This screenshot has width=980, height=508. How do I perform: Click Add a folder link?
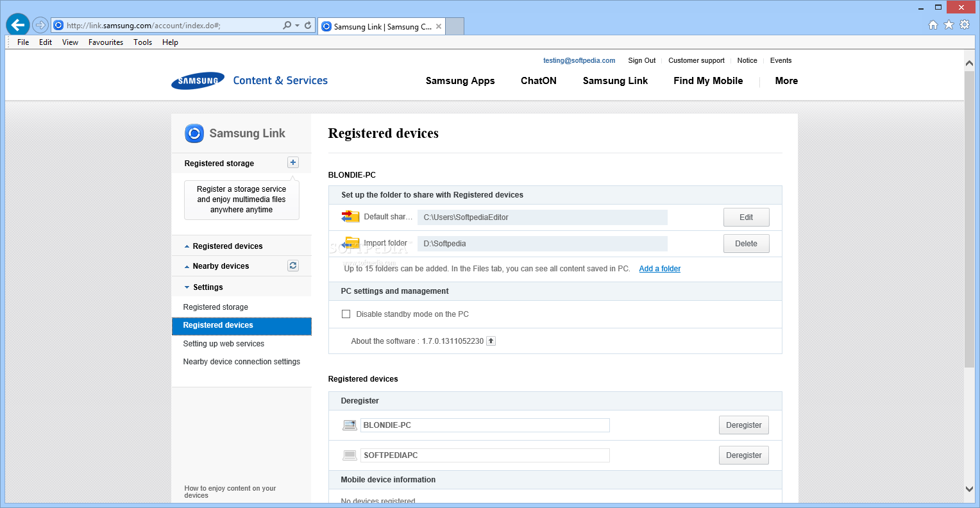[x=660, y=269]
